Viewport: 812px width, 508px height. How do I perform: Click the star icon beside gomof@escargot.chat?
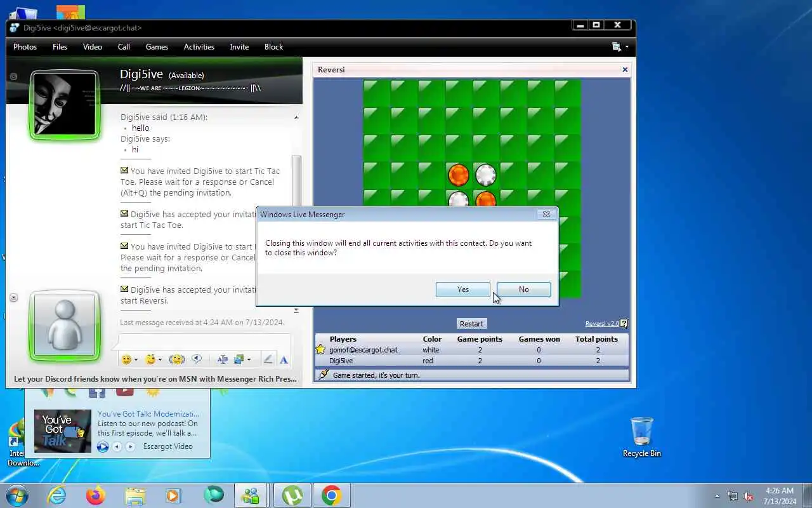coord(321,350)
